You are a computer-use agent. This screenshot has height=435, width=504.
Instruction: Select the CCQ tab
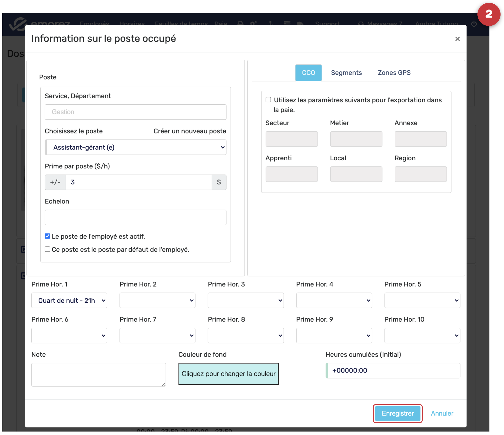point(308,73)
